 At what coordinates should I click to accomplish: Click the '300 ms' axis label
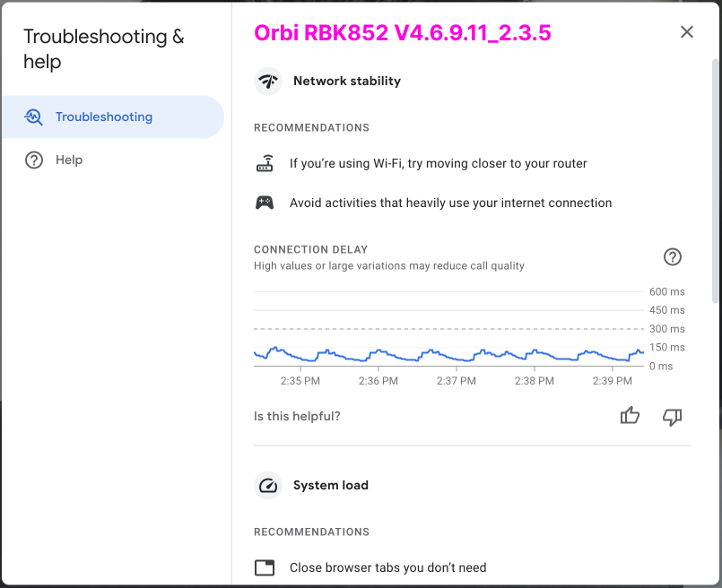[666, 329]
